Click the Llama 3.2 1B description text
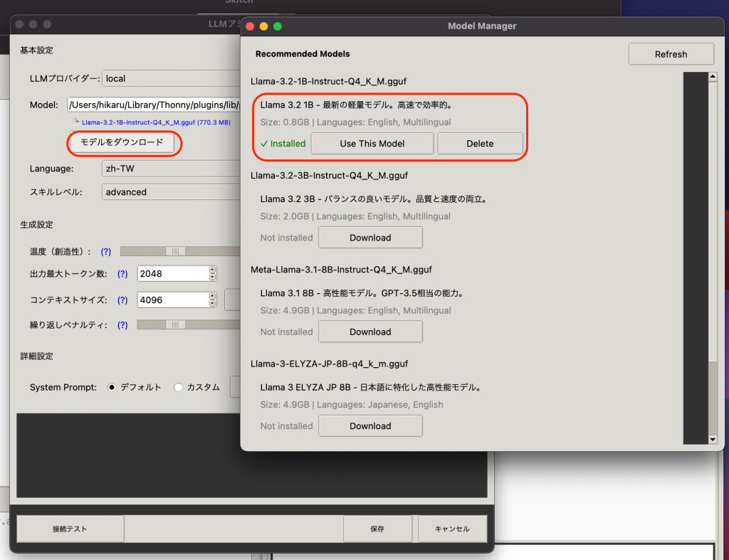Screen dimensions: 729x560 357,105
